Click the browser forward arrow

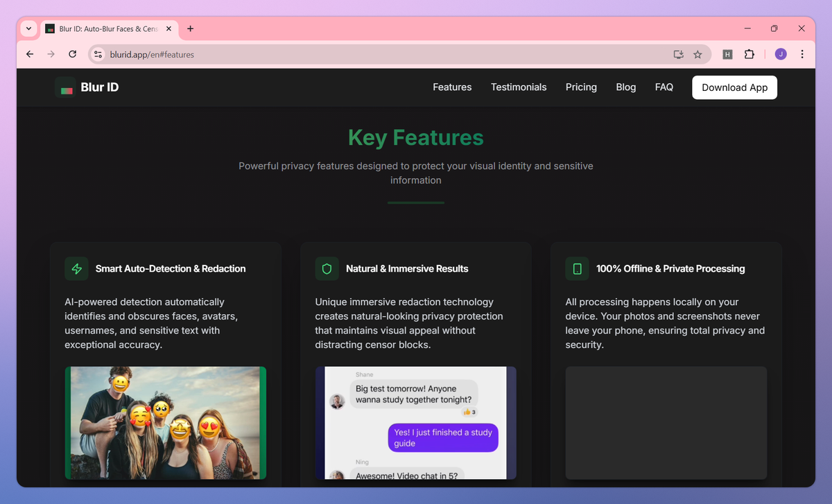(51, 54)
